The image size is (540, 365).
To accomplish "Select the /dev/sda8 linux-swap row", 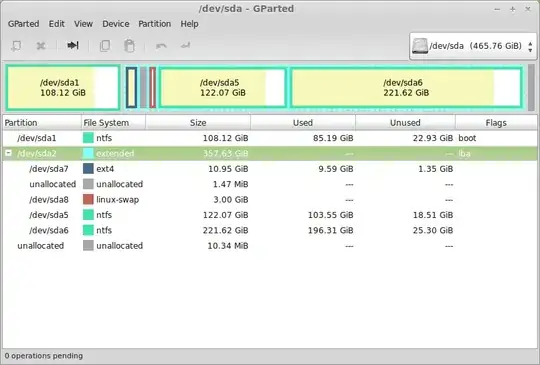I will (270, 199).
